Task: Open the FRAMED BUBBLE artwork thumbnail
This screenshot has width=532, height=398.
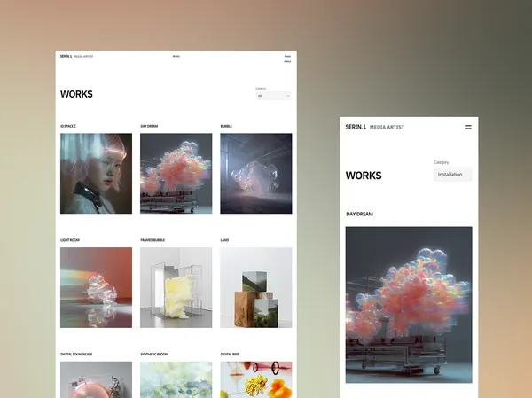Action: 176,287
